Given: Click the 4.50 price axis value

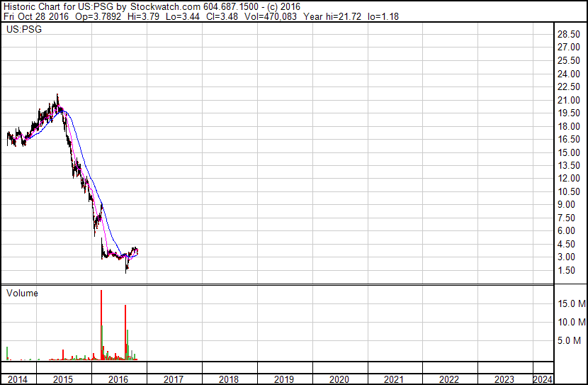Looking at the screenshot, I should [x=566, y=244].
